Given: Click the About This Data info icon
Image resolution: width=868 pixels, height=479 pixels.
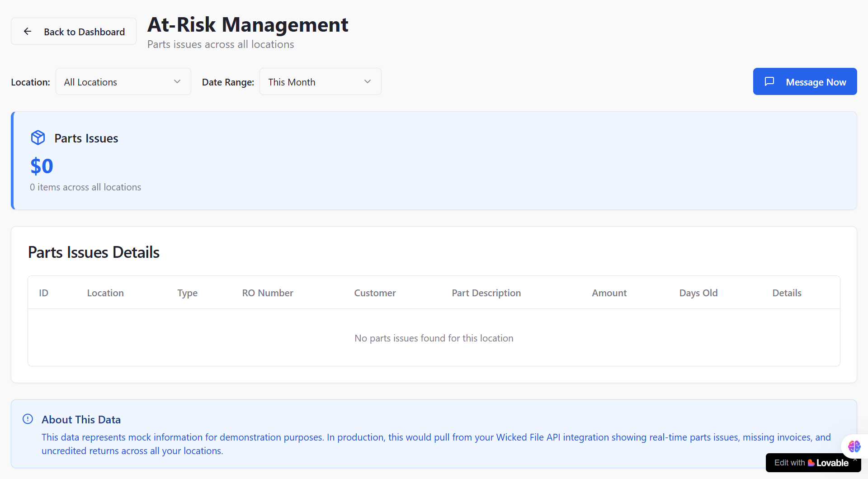Looking at the screenshot, I should point(28,419).
